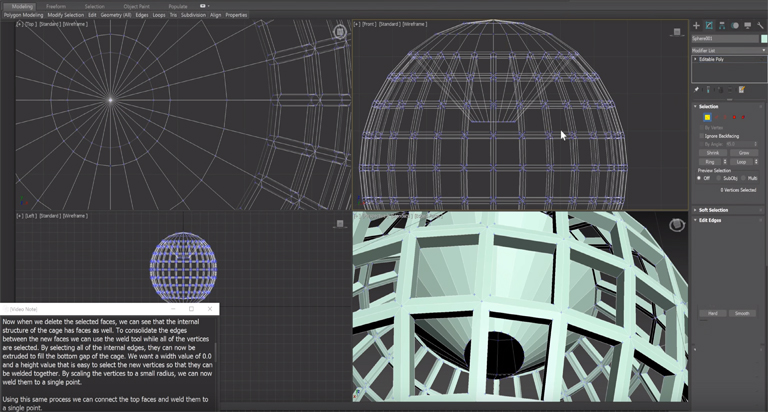
Task: Open the Motion command panel tab
Action: (736, 25)
